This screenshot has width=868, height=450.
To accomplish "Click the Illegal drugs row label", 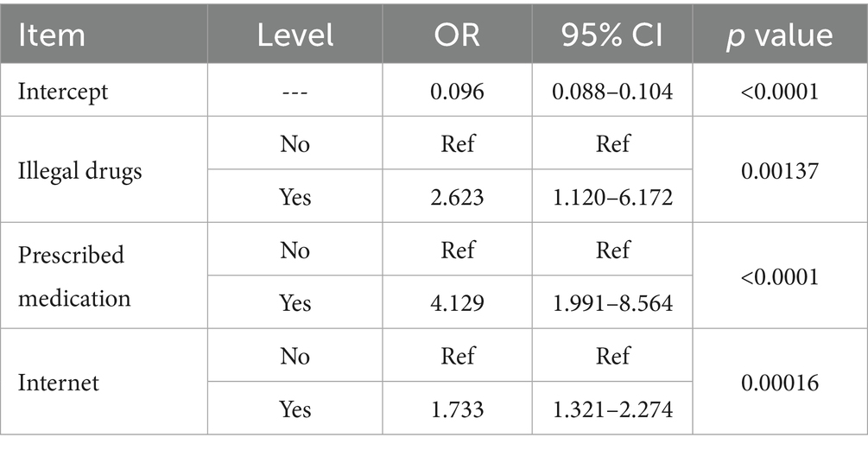I will (79, 171).
